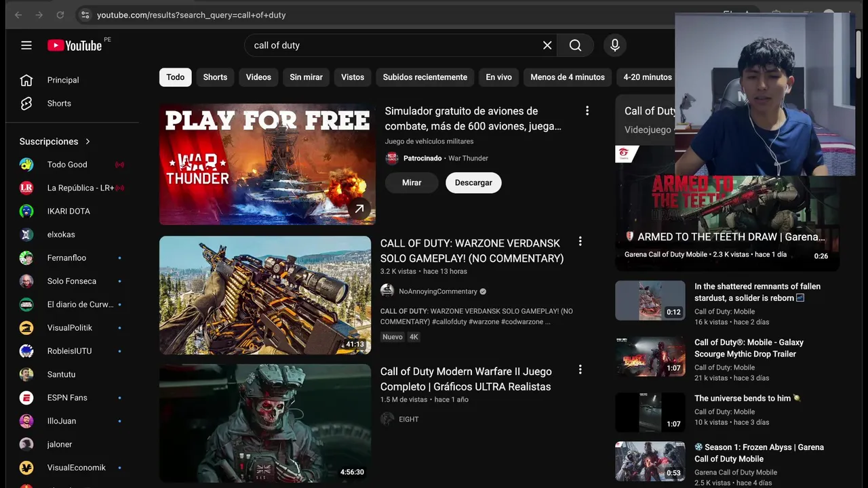Image resolution: width=868 pixels, height=488 pixels.
Task: Open Modern Warfare II skull thumbnail
Action: click(265, 423)
